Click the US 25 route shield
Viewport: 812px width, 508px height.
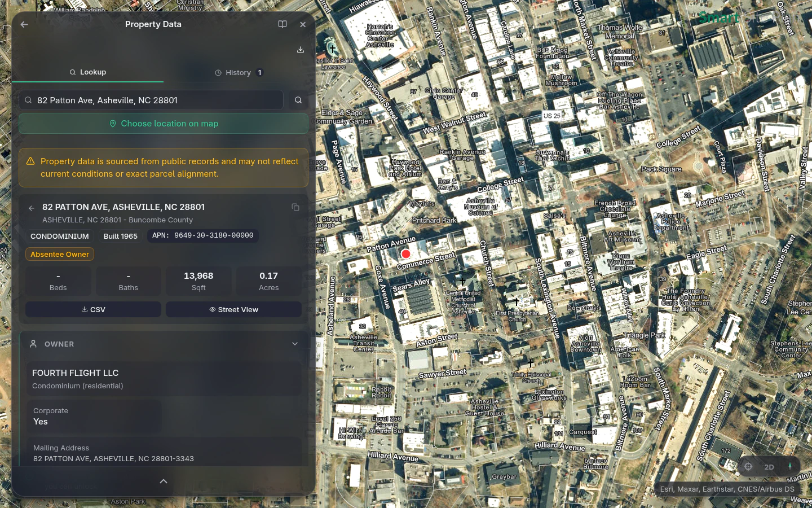coord(552,116)
